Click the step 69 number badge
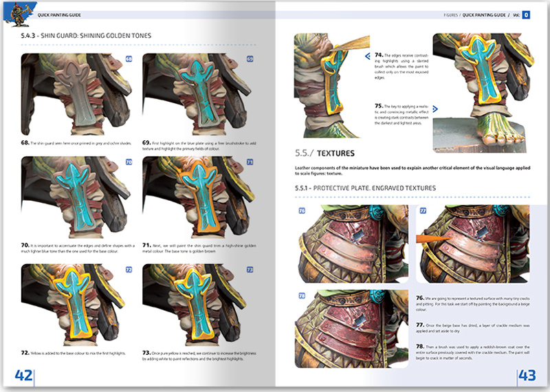The height and width of the screenshot is (392, 550). (x=250, y=59)
